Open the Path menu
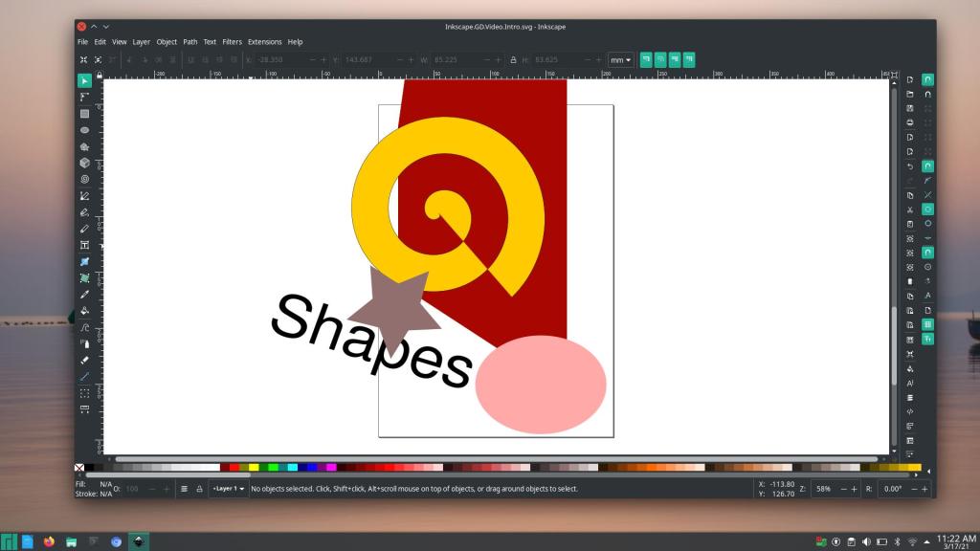The image size is (980, 551). pos(190,42)
